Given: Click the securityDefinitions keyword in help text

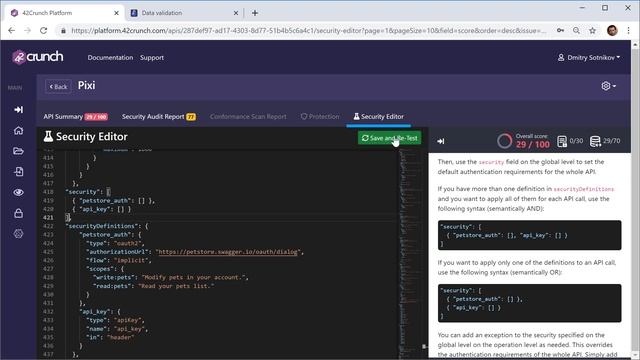Looking at the screenshot, I should click(583, 189).
